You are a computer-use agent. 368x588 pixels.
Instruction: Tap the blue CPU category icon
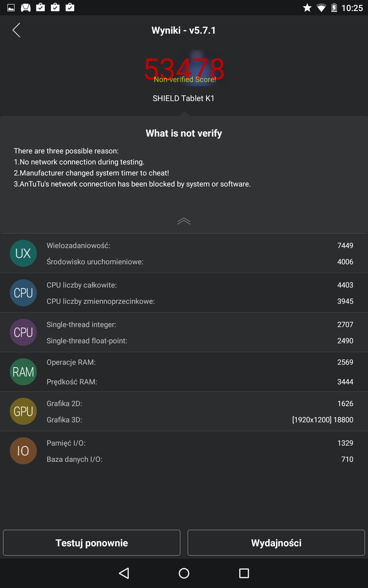tap(23, 293)
